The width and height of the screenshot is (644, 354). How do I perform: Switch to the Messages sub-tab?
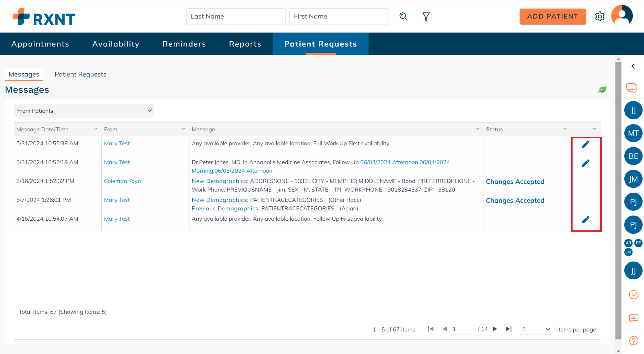pyautogui.click(x=24, y=74)
